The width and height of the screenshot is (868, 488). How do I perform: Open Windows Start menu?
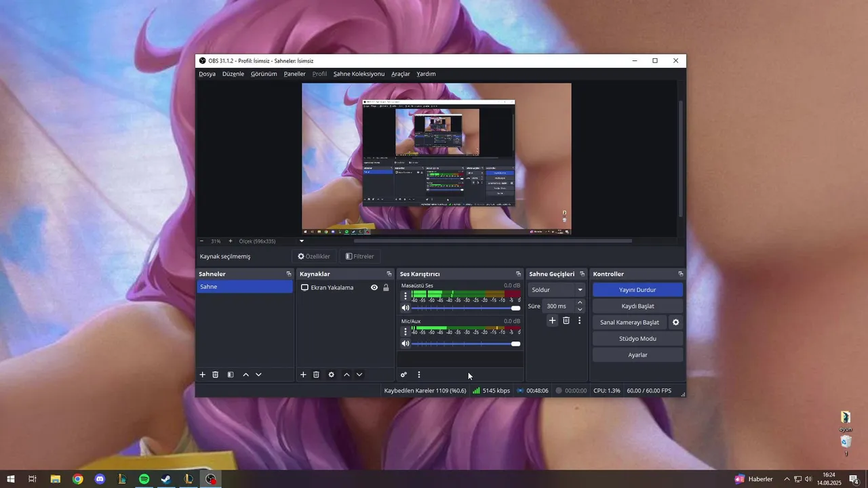(x=11, y=479)
